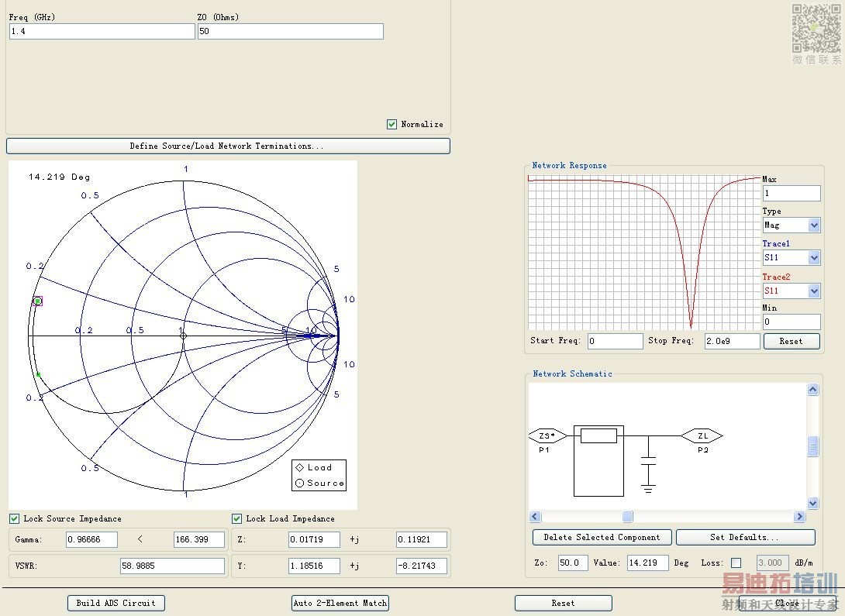Click Define Source/Load Network Terminations button

227,146
